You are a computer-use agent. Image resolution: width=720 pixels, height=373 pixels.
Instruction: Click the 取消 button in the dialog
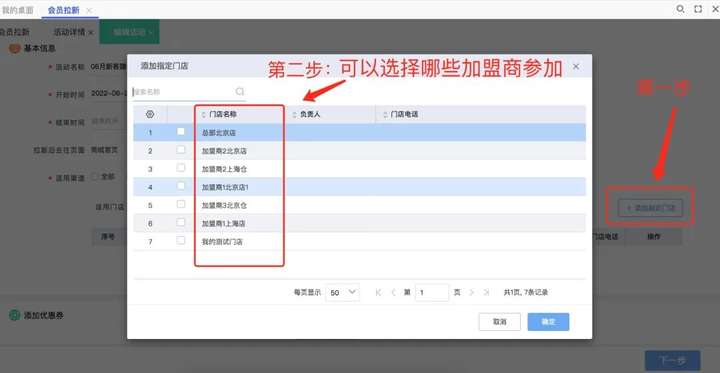coord(500,322)
